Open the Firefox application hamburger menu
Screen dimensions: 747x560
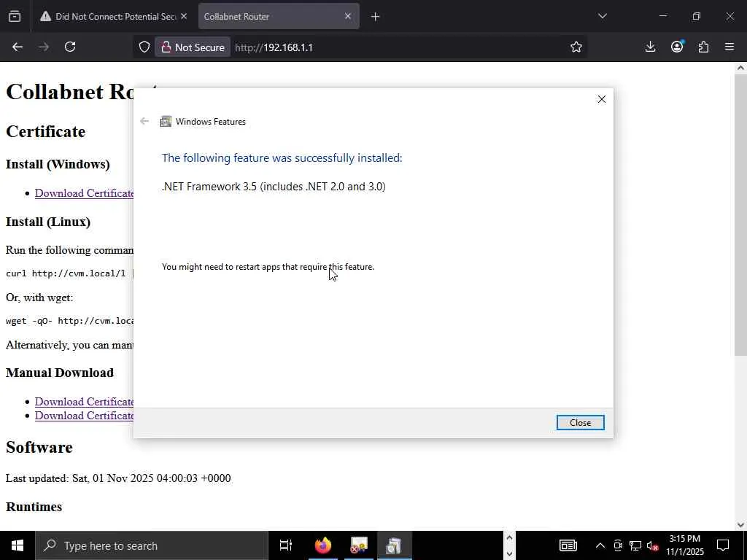[x=729, y=47]
